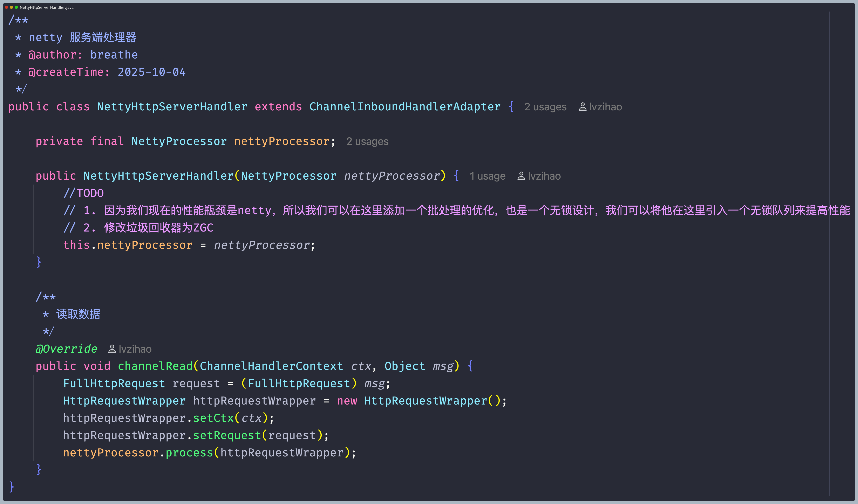
Task: Click the green zoom window dot
Action: [x=16, y=7]
